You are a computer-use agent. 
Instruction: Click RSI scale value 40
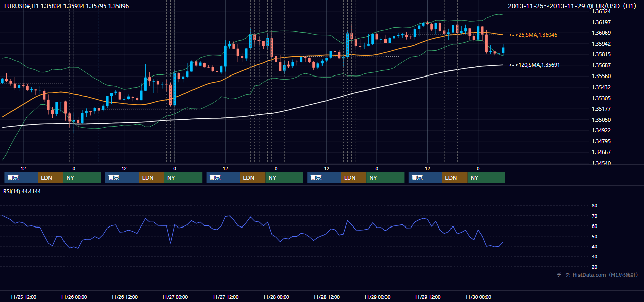pyautogui.click(x=594, y=246)
